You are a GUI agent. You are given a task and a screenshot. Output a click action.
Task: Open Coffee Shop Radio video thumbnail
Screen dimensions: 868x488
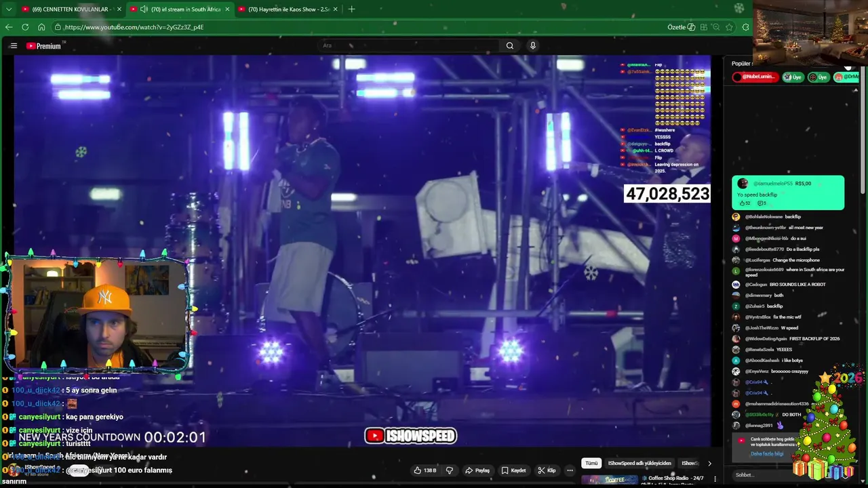pyautogui.click(x=610, y=480)
